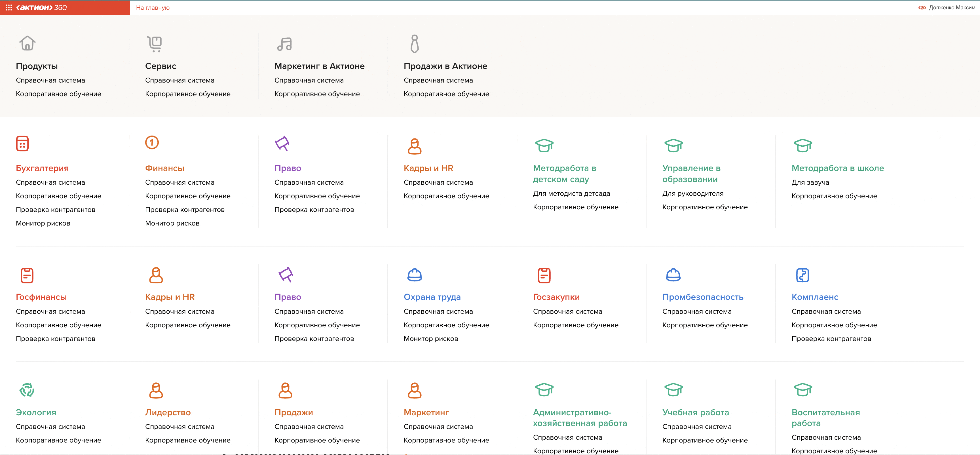Open Для методиста детсада link

coord(571,194)
